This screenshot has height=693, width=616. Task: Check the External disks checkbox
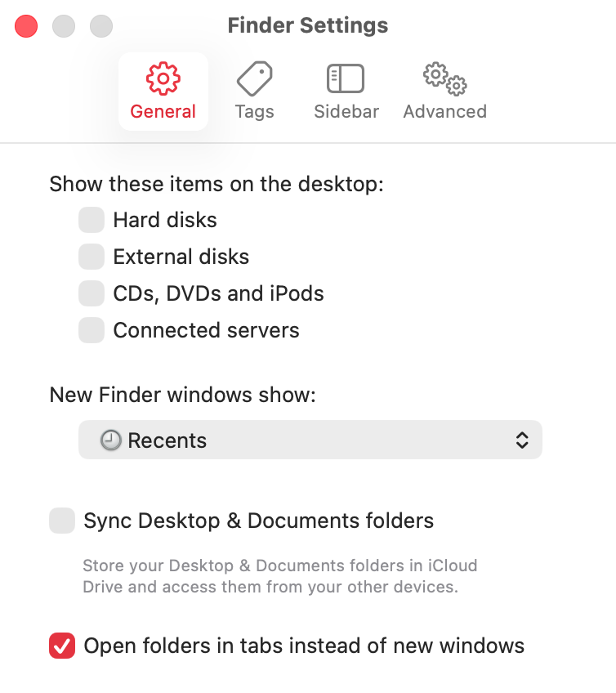tap(92, 257)
